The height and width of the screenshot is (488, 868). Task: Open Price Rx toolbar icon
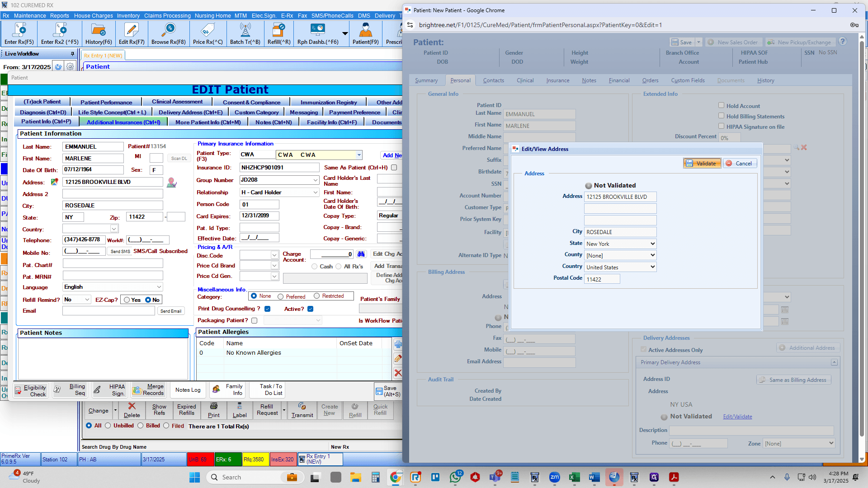pos(208,34)
